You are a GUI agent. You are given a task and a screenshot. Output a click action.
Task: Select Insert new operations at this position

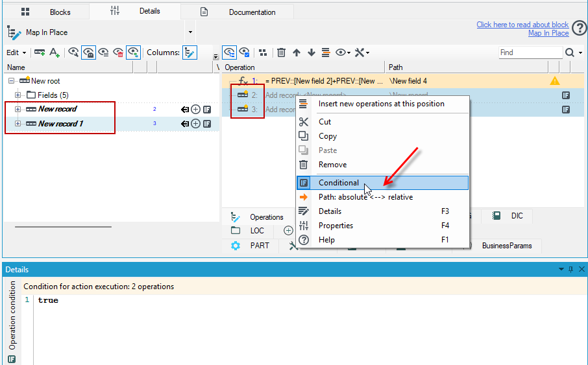click(382, 104)
